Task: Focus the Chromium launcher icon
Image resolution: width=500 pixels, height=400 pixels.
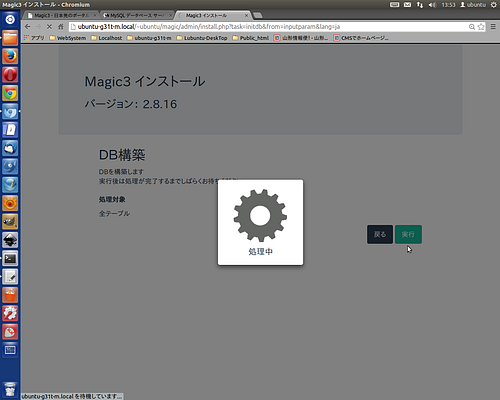Action: (x=10, y=111)
